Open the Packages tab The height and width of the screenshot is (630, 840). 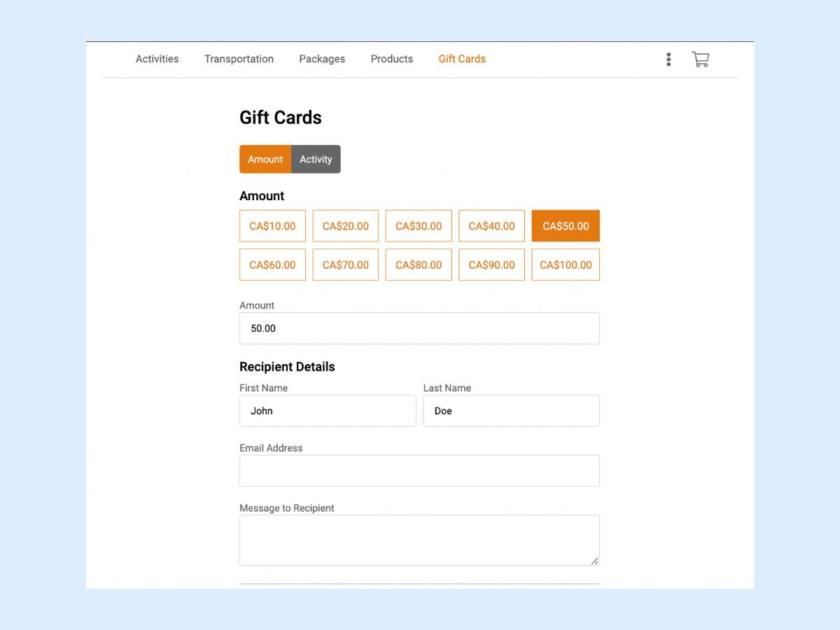click(x=321, y=59)
